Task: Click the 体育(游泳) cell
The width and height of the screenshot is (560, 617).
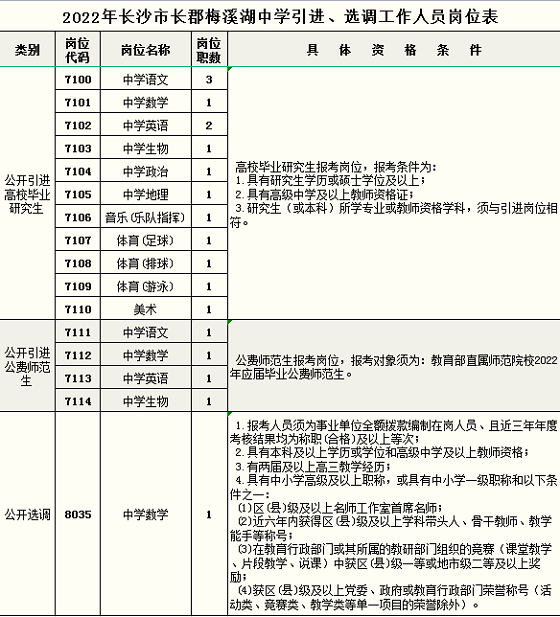Action: pos(146,286)
